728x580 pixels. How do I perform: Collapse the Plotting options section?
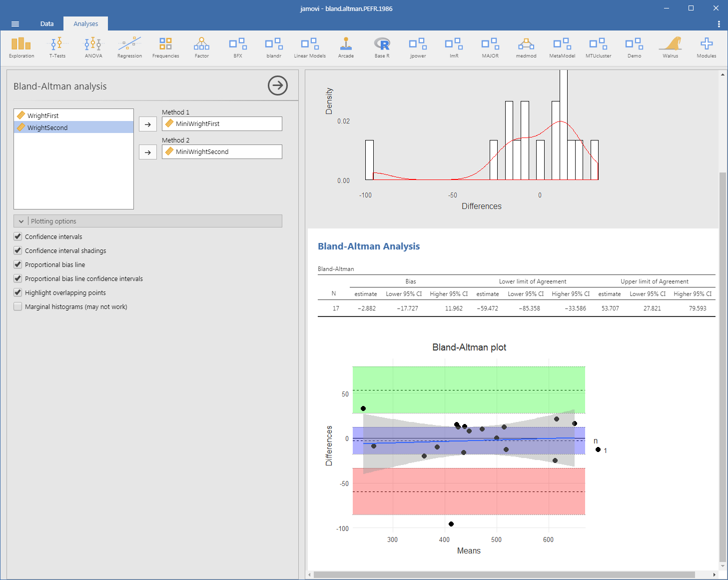[x=21, y=221]
